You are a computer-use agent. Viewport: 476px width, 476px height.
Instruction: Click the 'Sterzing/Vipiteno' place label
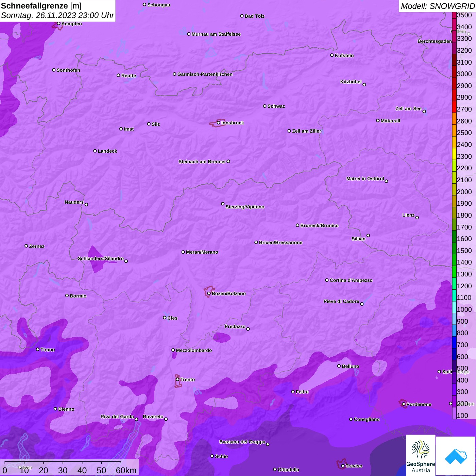tap(245, 207)
